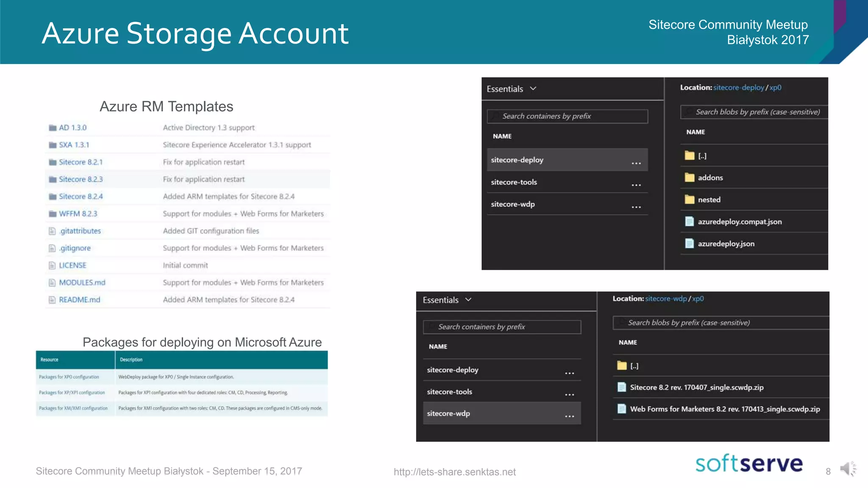868x488 pixels.
Task: Open ellipsis menu for selected sitecore-deploy container
Action: (x=636, y=163)
